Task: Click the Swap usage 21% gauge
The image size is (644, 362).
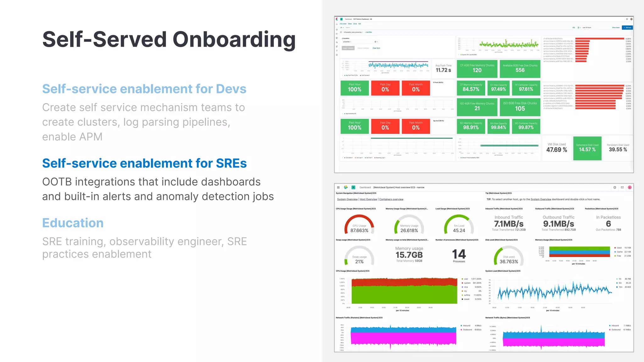Action: 359,255
